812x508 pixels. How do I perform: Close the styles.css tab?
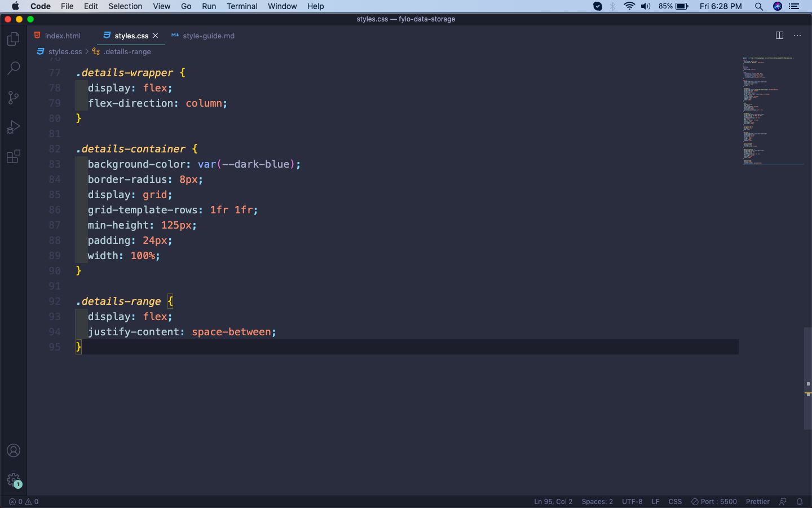click(156, 36)
